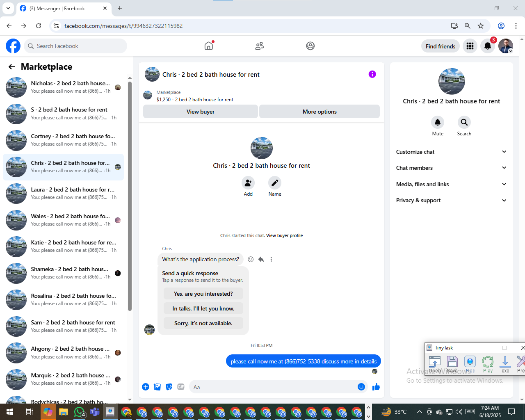Click the Name edit pencil icon

(275, 183)
